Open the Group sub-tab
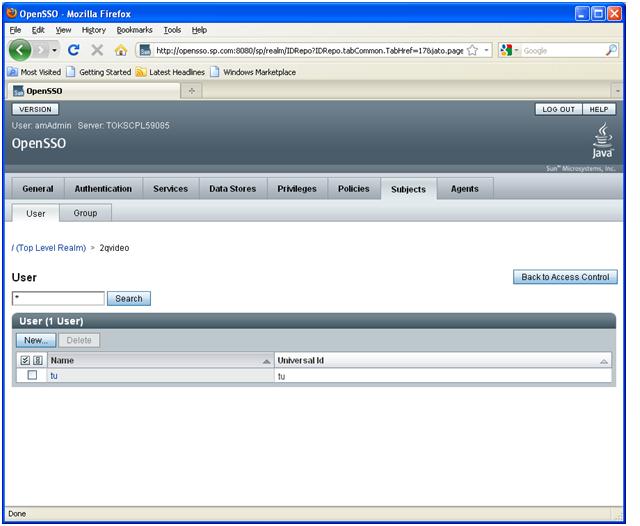The image size is (640, 526). 85,213
